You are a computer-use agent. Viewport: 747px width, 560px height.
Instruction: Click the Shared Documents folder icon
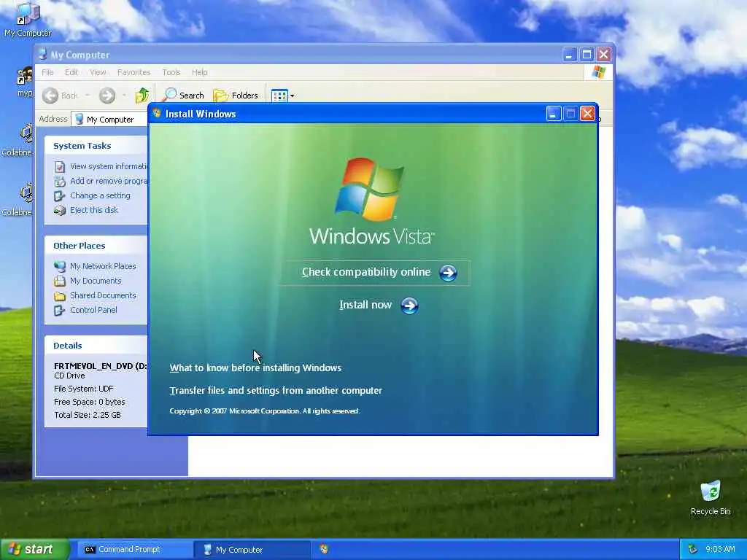(60, 296)
